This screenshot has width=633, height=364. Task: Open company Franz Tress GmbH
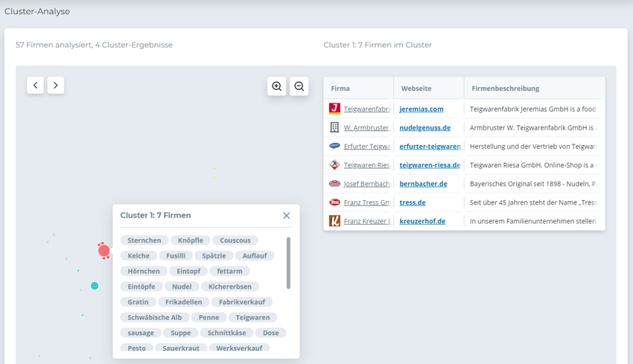click(367, 202)
